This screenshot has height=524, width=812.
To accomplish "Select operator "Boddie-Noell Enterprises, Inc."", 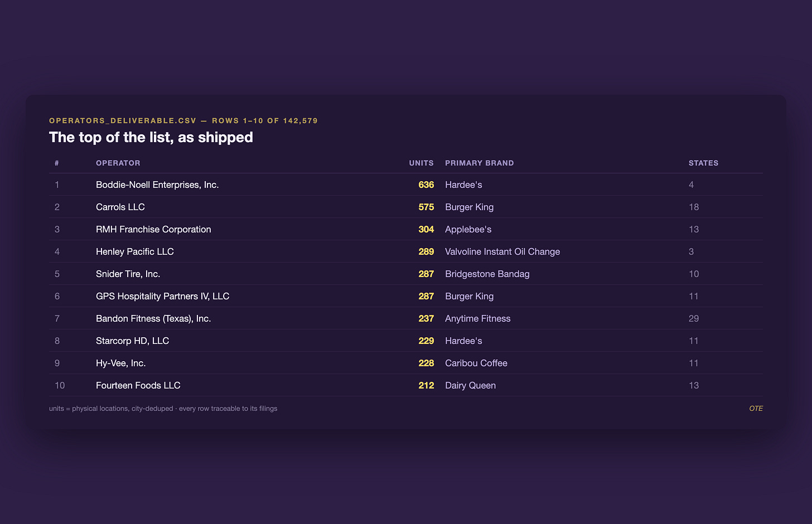I will pyautogui.click(x=157, y=185).
